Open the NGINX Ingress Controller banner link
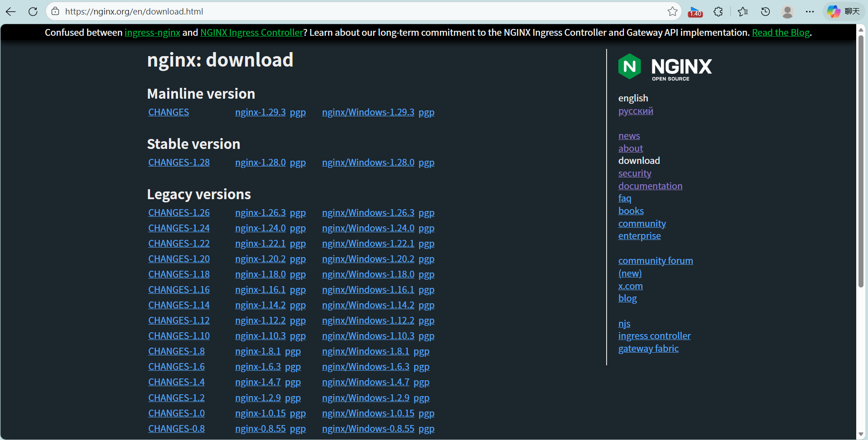The image size is (868, 440). coord(251,33)
